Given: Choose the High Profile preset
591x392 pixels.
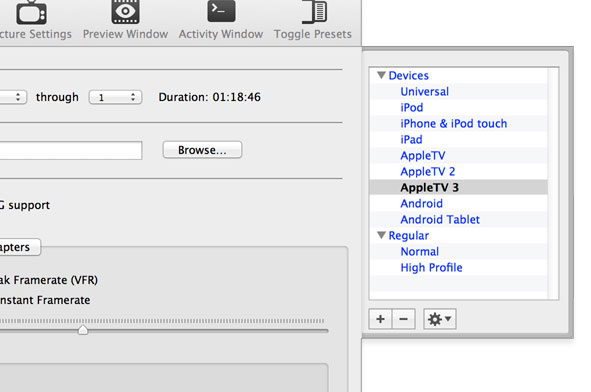Looking at the screenshot, I should point(431,268).
